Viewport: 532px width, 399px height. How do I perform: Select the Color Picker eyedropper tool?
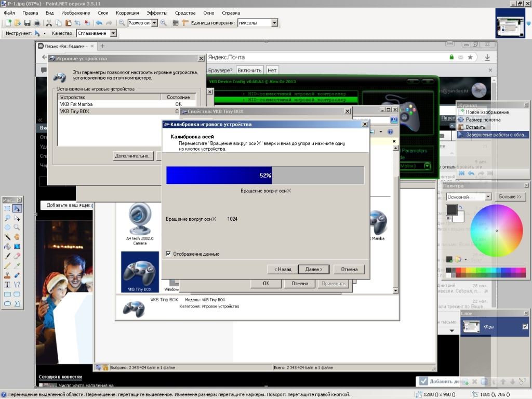tap(17, 265)
